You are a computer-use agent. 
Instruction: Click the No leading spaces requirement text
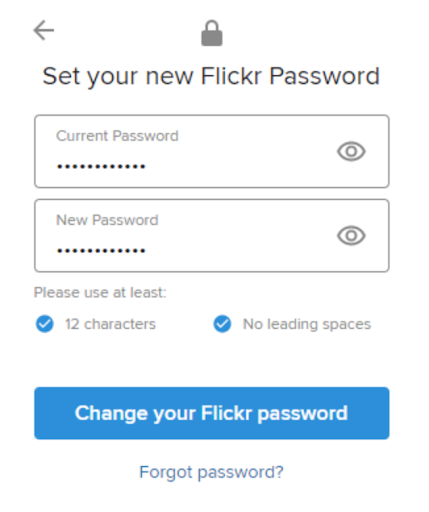(x=307, y=324)
